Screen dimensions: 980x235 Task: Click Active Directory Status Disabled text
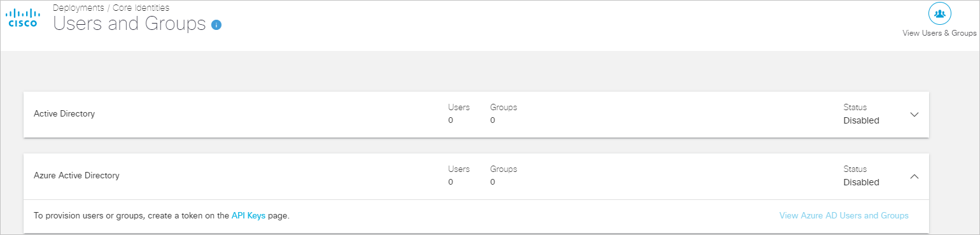(x=861, y=120)
